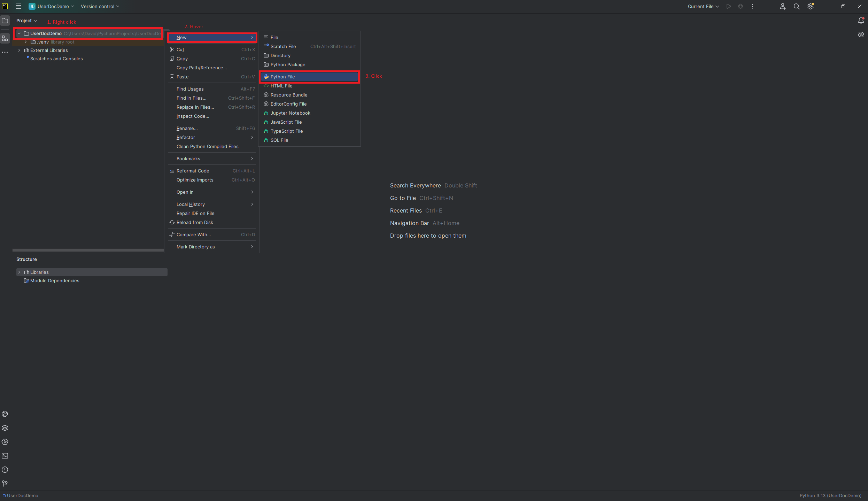Open the Notifications bell icon

point(861,21)
